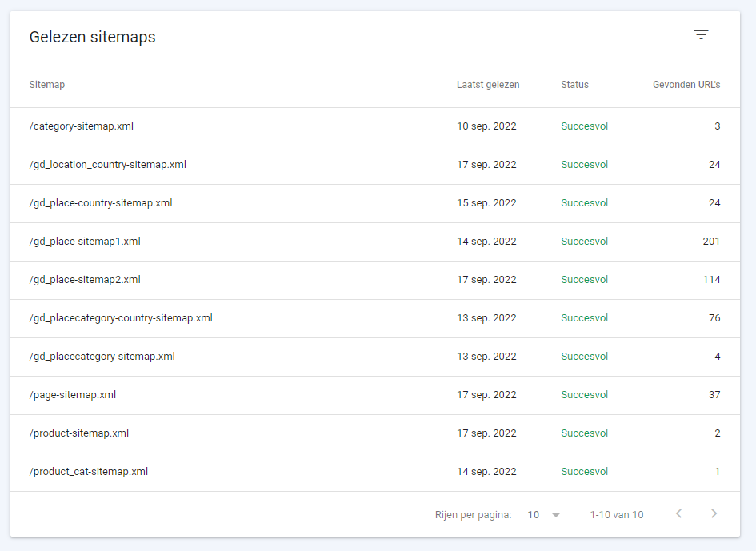Open the /category-sitemap.xml row

tap(375, 126)
